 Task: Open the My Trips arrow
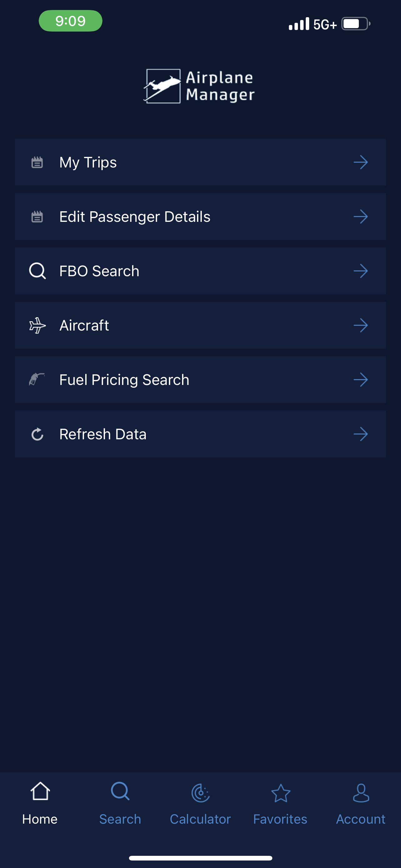tap(361, 162)
